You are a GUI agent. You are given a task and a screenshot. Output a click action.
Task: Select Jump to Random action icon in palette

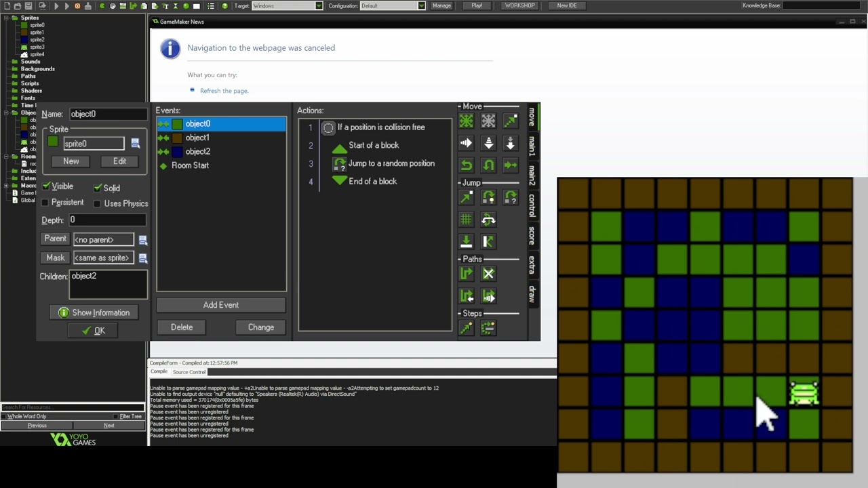pyautogui.click(x=511, y=197)
